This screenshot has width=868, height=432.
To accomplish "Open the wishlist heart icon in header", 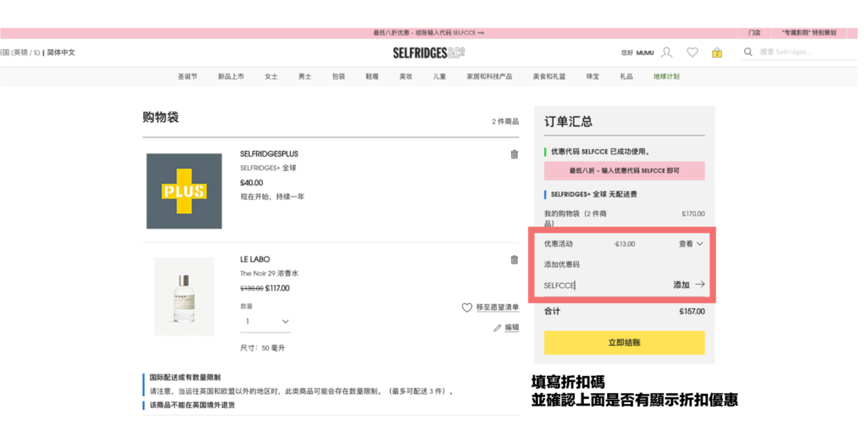I will coord(692,53).
